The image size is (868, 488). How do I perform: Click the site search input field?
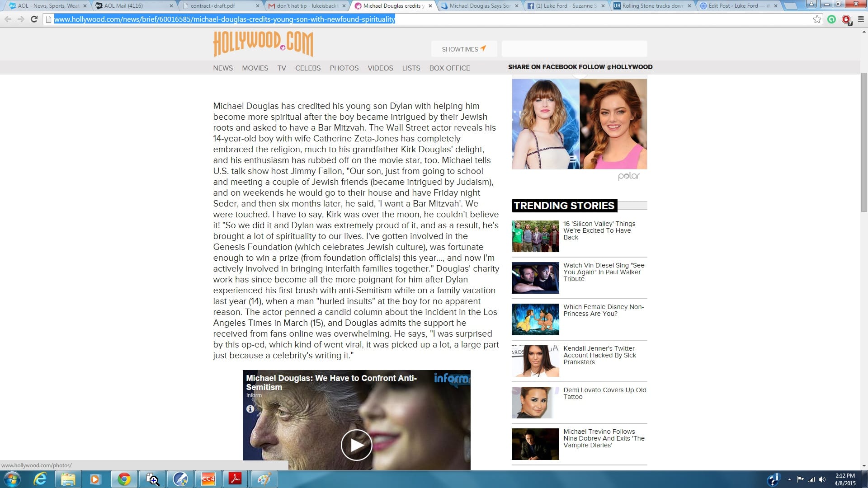574,49
